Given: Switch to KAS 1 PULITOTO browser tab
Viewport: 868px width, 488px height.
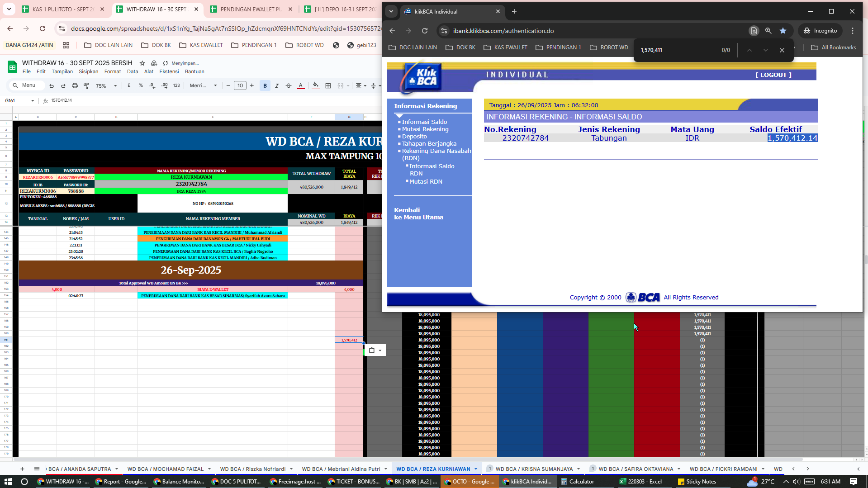Looking at the screenshot, I should point(63,9).
